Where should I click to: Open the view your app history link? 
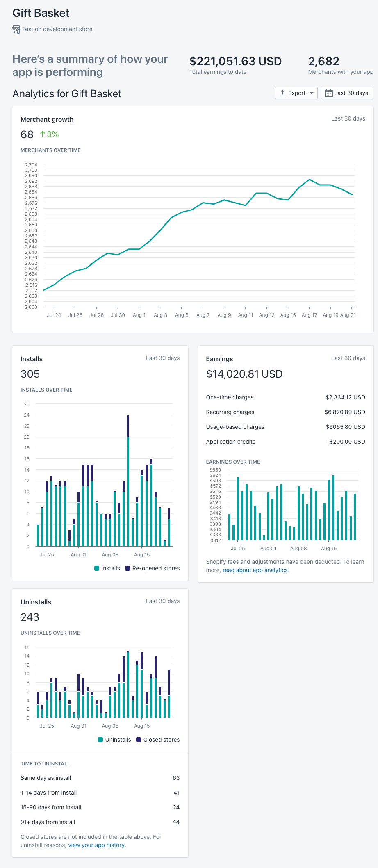(97, 845)
